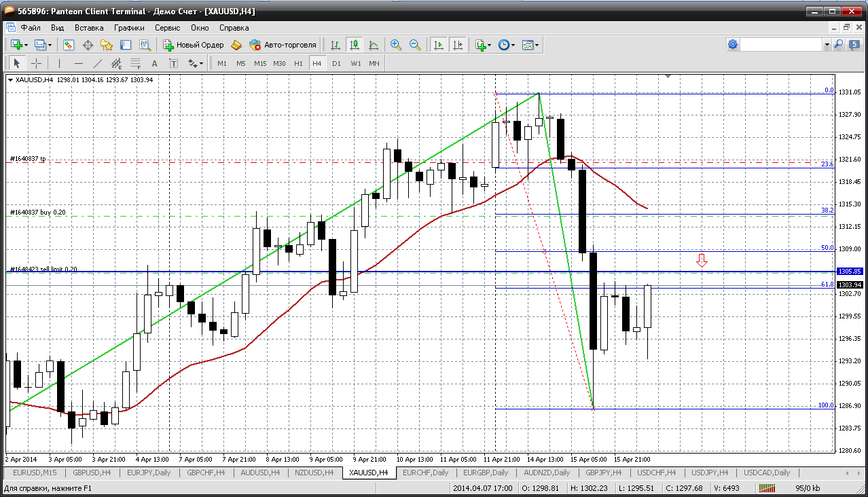This screenshot has width=868, height=497.
Task: Click the chart shift triangle marker
Action: point(669,77)
